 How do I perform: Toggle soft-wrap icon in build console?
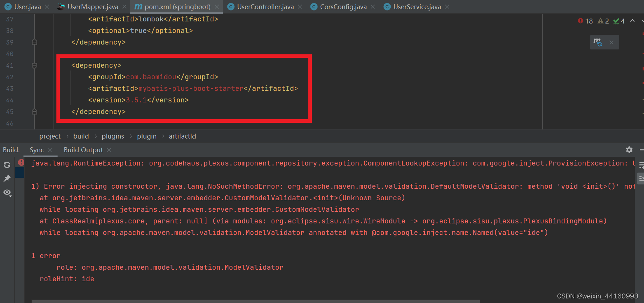(x=641, y=165)
